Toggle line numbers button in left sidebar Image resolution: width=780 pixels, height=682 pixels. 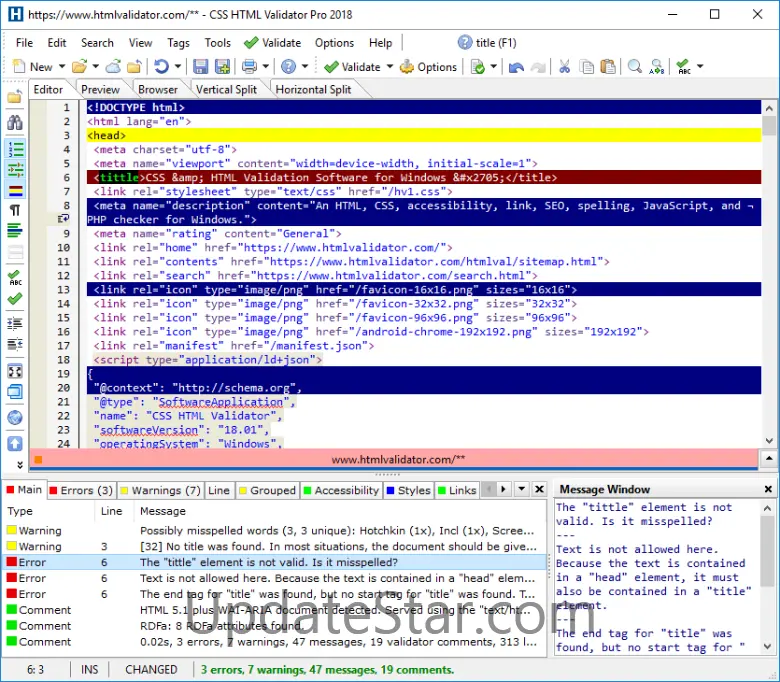[x=15, y=149]
